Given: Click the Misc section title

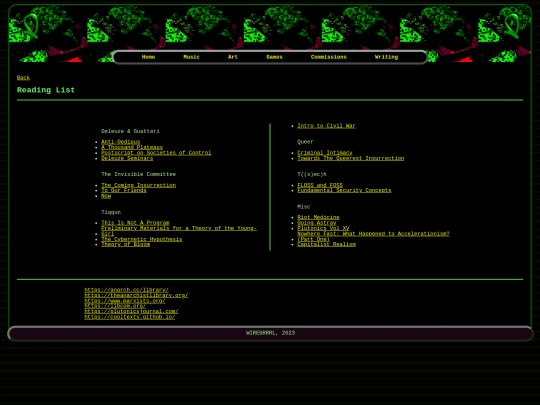Looking at the screenshot, I should tap(303, 207).
